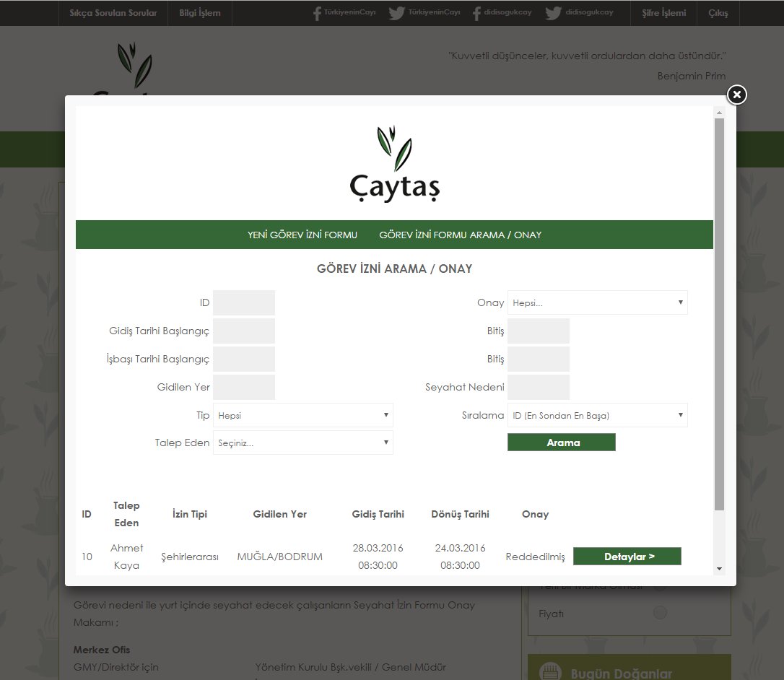Image resolution: width=784 pixels, height=680 pixels.
Task: Click didisogukcay Twitter link text
Action: tap(589, 12)
